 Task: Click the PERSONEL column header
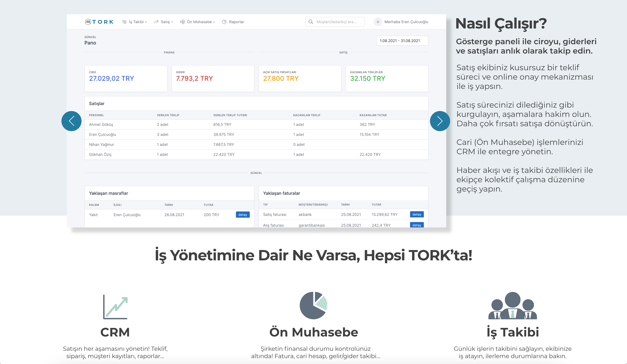tap(97, 115)
